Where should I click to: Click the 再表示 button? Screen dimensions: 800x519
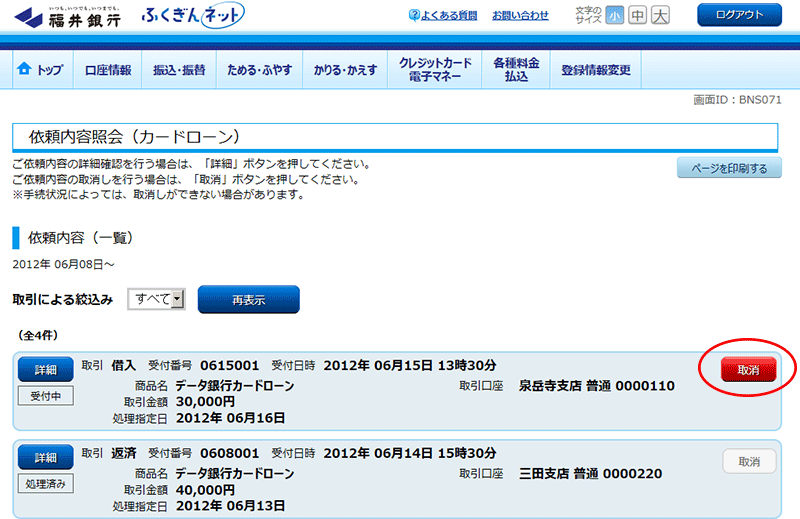(x=248, y=300)
